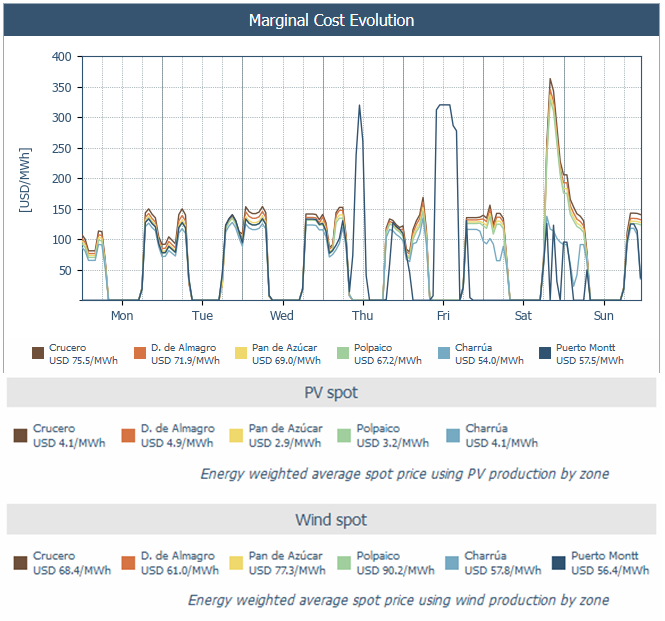Click Wind spot value USD 56.4/MWh
The height and width of the screenshot is (621, 665).
pos(610,571)
